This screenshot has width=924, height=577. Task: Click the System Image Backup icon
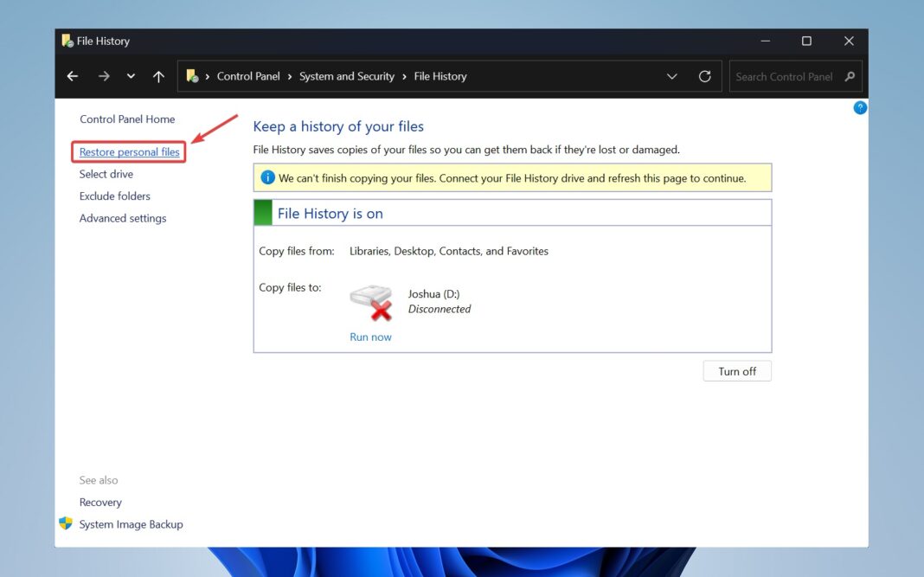[x=65, y=523]
